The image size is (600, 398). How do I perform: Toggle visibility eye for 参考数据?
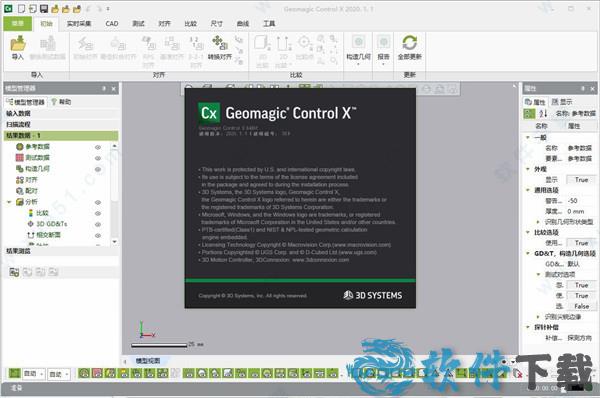click(x=98, y=147)
